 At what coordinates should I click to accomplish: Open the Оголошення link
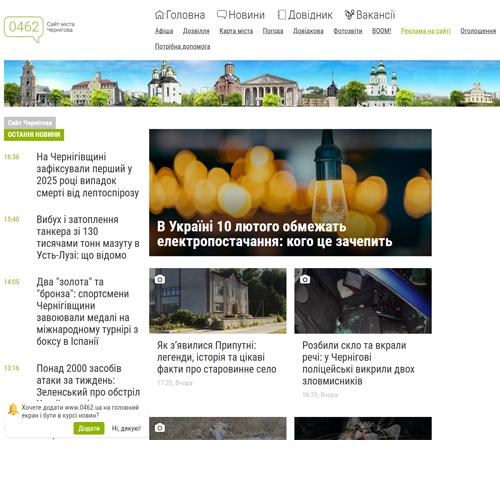click(x=478, y=31)
